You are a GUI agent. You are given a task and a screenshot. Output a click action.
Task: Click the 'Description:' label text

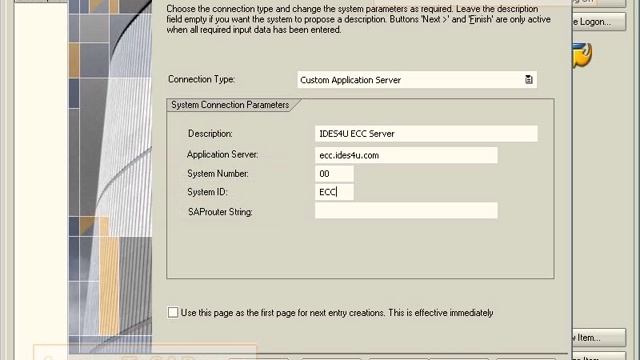tap(210, 133)
